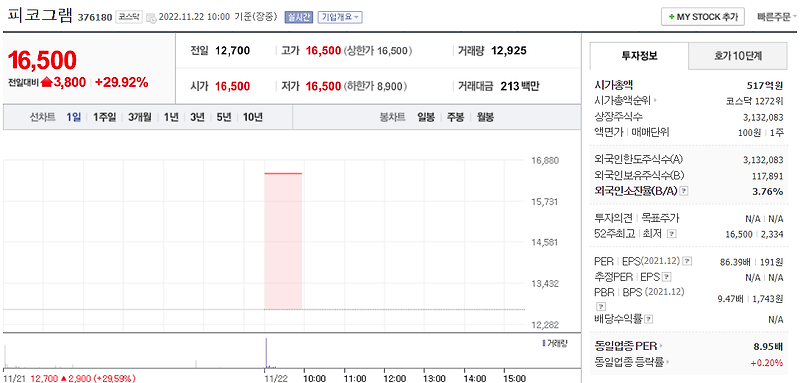Open the 빠른주문 dropdown

point(777,16)
